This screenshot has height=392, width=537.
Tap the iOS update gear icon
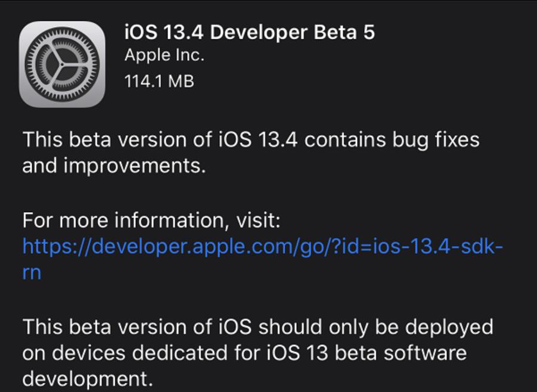tap(62, 64)
